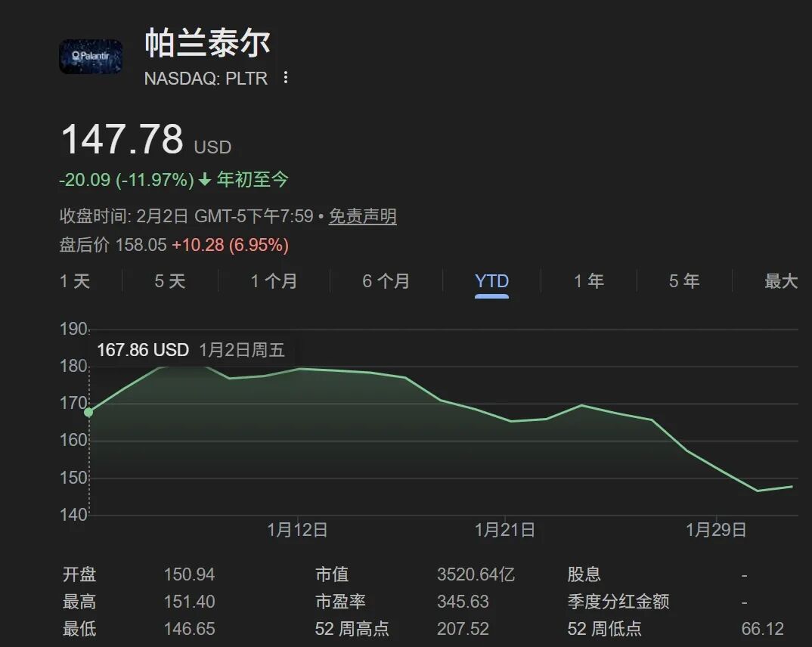Click the 帕兰泰尔 company title
Viewport: 812px width, 647px height.
tap(207, 42)
